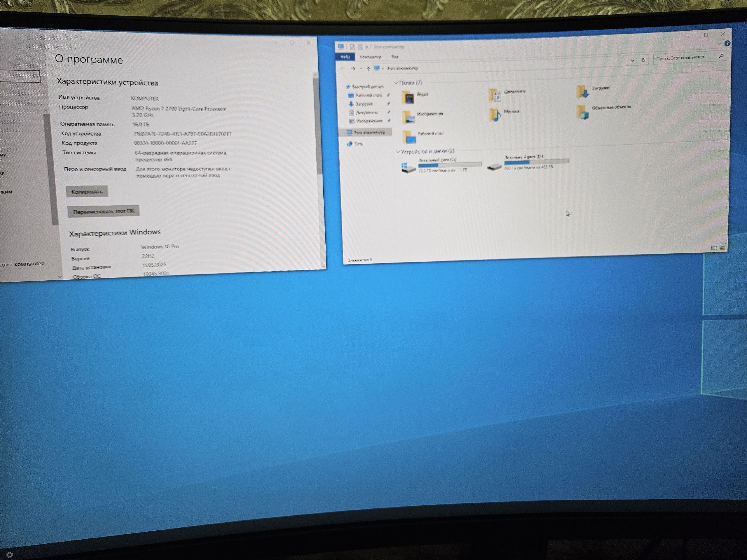Select Сеть in navigation pane
Viewport: 747px width, 560px height.
pyautogui.click(x=355, y=144)
